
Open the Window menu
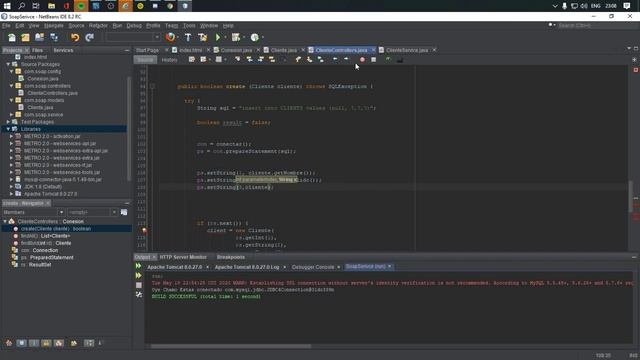coord(209,26)
